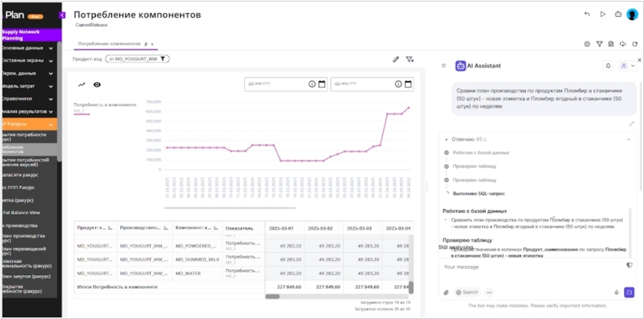This screenshot has height=319, width=644.
Task: Open the user profile avatar
Action: (632, 15)
